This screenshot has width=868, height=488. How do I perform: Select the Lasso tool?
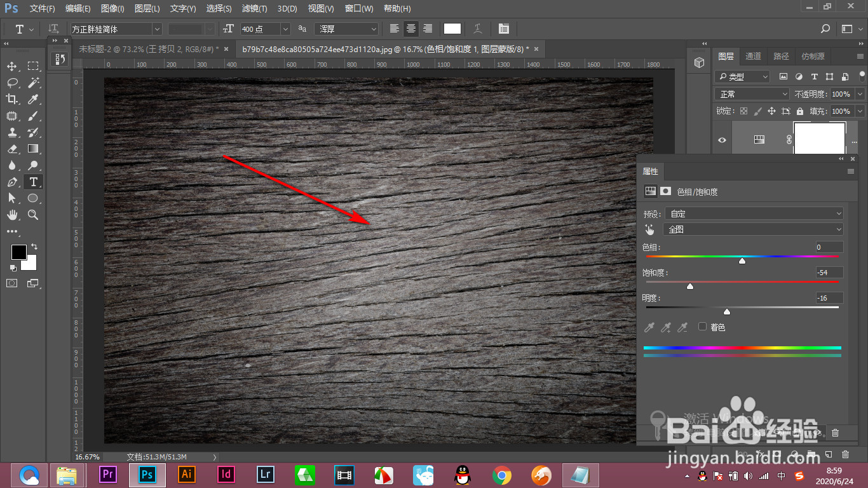(x=12, y=83)
